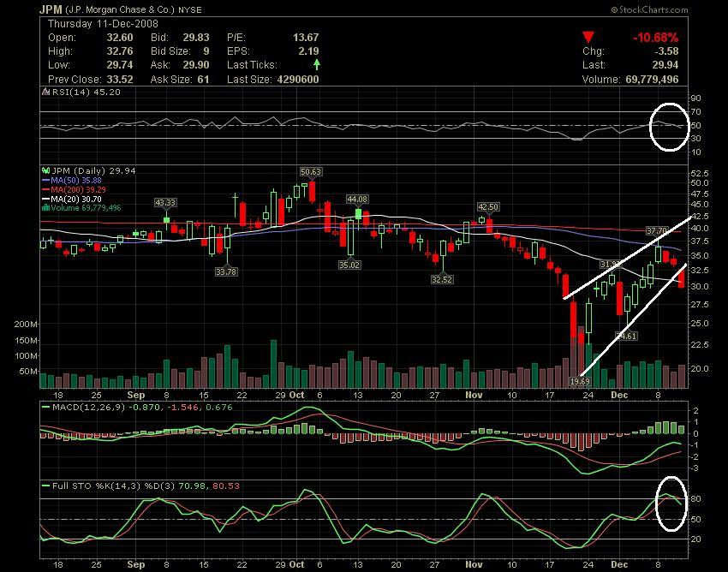Click the 33.78 low price label
728x572 pixels.
(x=226, y=271)
